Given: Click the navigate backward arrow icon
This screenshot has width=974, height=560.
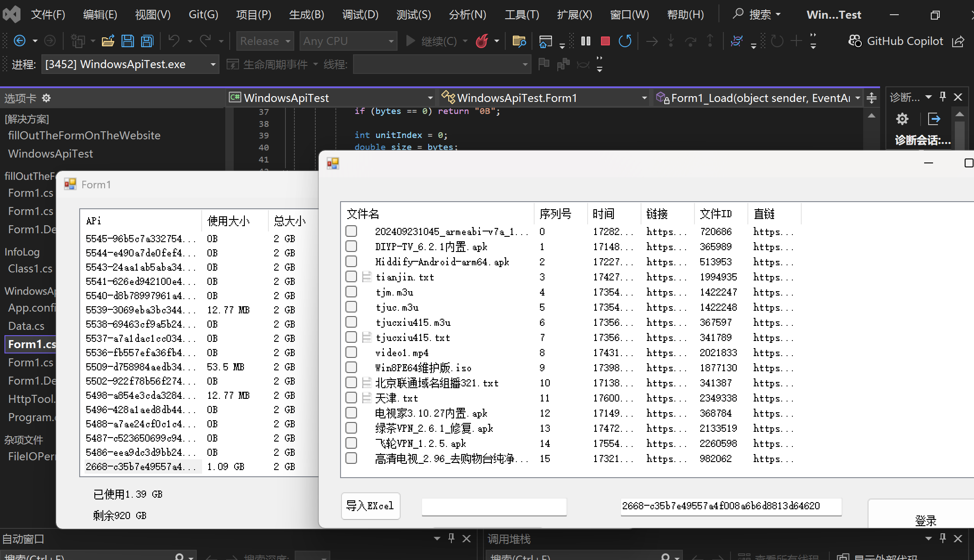Looking at the screenshot, I should coord(20,41).
